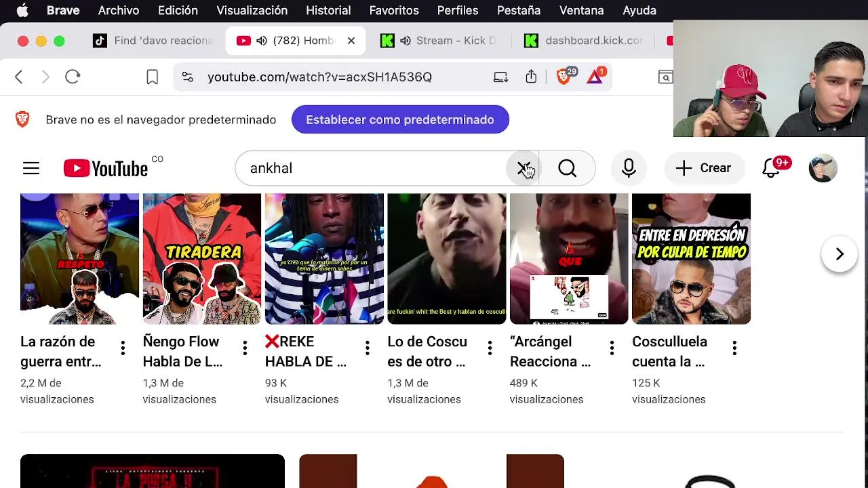
Task: Clear the search text with the X
Action: [524, 168]
